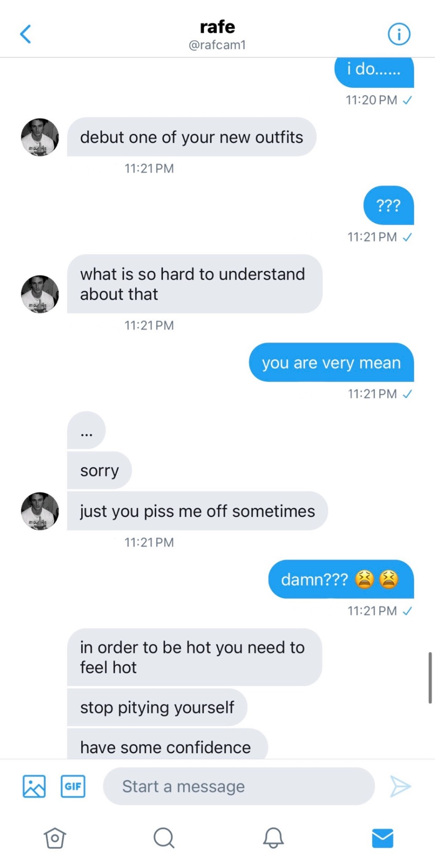Tap the 'damn???' message bubble

pos(341,579)
